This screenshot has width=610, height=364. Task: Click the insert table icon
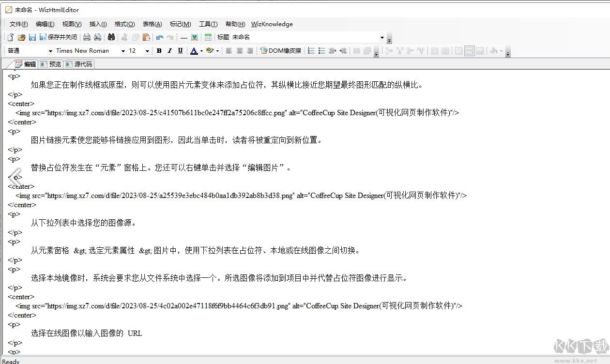coord(208,37)
